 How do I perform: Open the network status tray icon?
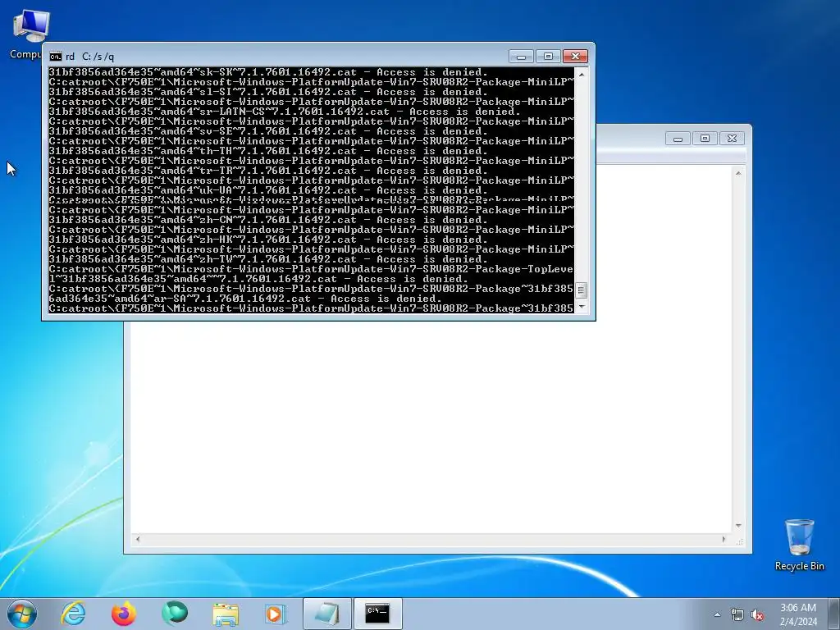pos(737,614)
